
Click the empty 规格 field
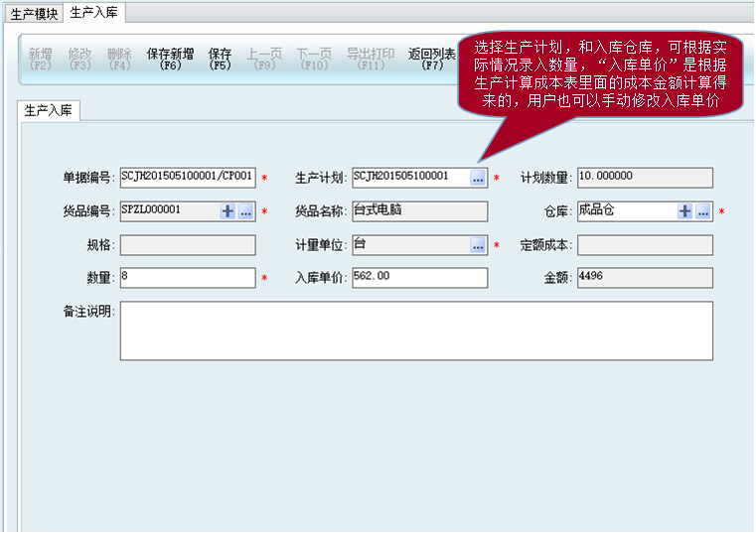(188, 245)
